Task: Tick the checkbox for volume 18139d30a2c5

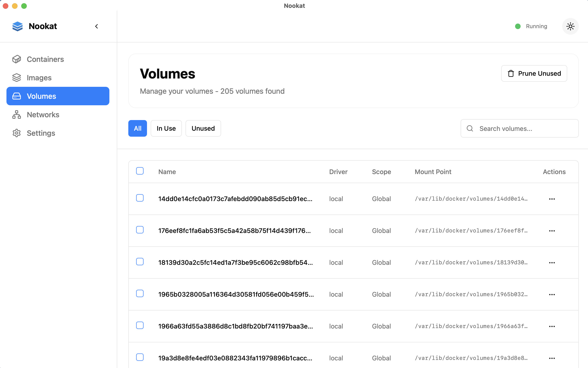Action: [x=140, y=262]
